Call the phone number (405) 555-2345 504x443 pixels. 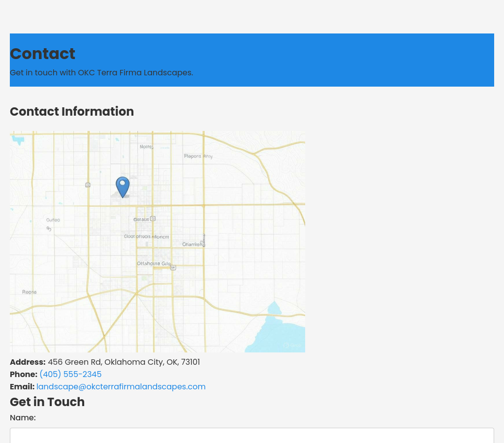pos(70,374)
